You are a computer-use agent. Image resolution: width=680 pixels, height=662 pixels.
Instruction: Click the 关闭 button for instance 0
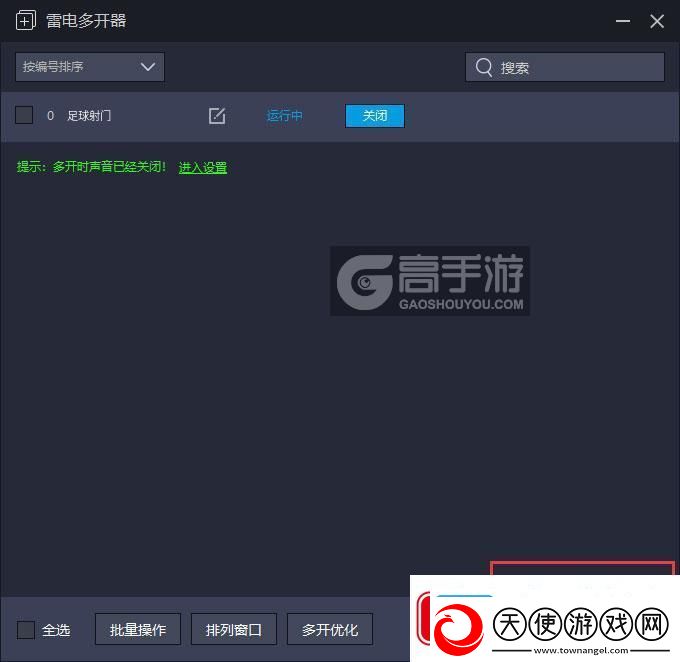[375, 116]
